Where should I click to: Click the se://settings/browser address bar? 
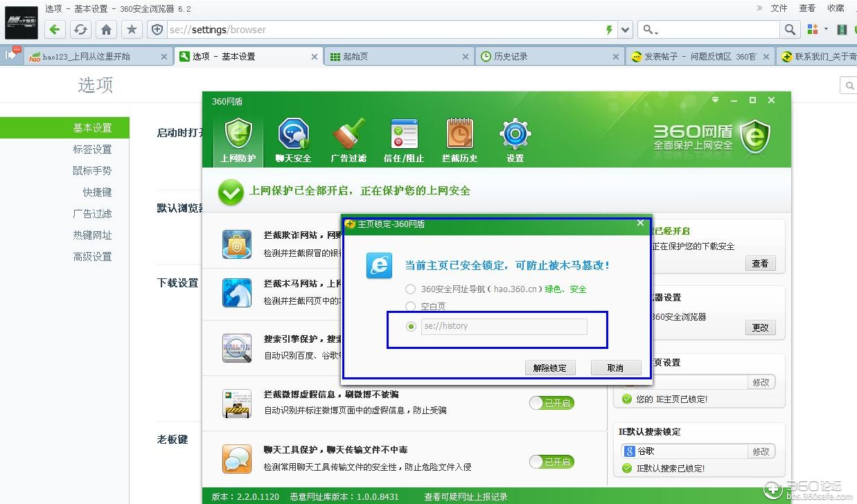(x=385, y=30)
